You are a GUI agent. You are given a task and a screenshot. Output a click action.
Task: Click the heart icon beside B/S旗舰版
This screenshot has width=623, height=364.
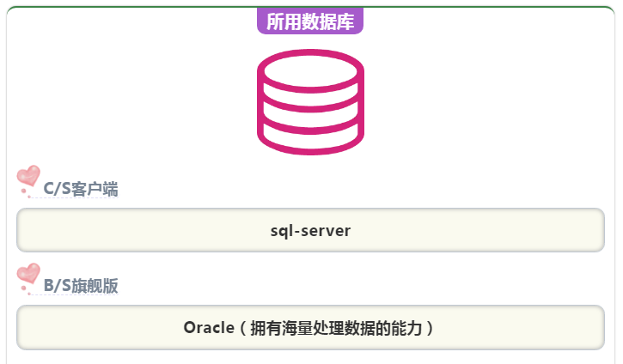28,273
